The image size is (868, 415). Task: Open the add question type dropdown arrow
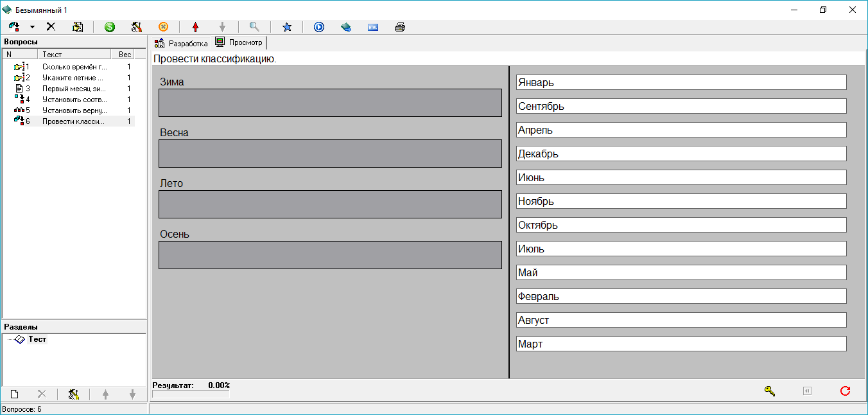32,27
